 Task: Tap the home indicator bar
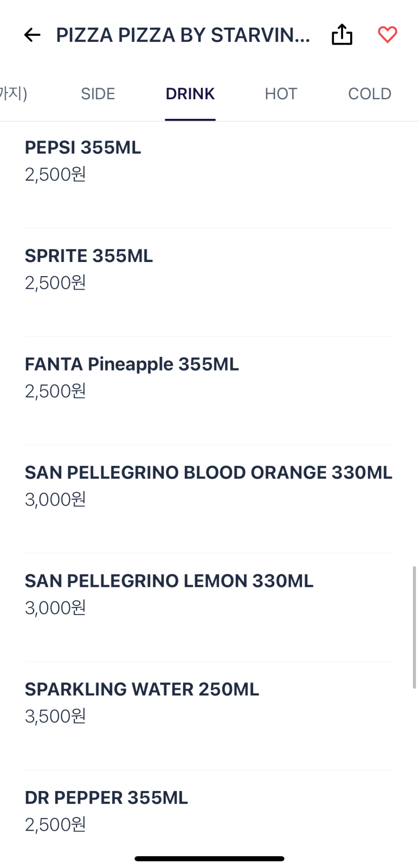tap(209, 859)
